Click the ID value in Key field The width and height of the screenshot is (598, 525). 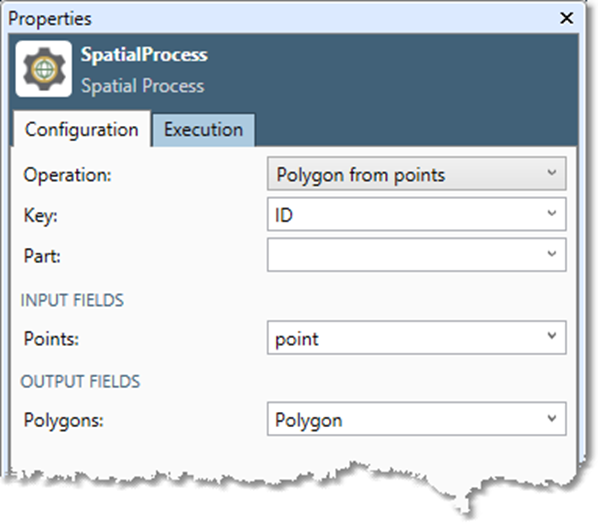coord(284,215)
